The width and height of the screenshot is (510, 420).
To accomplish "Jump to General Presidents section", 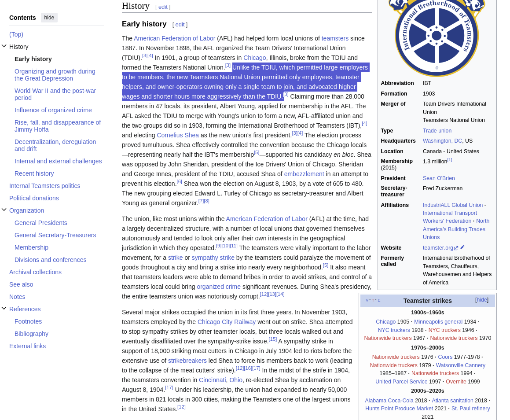I will coord(40,223).
